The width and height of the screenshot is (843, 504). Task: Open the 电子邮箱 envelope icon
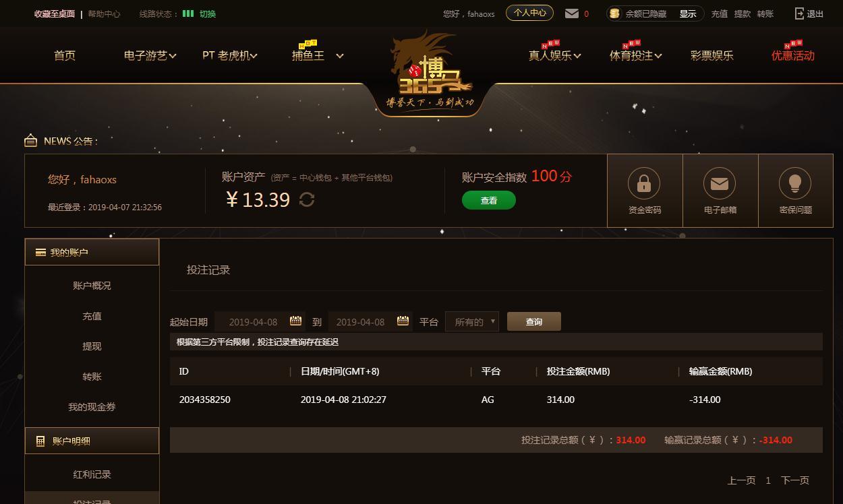pos(720,183)
